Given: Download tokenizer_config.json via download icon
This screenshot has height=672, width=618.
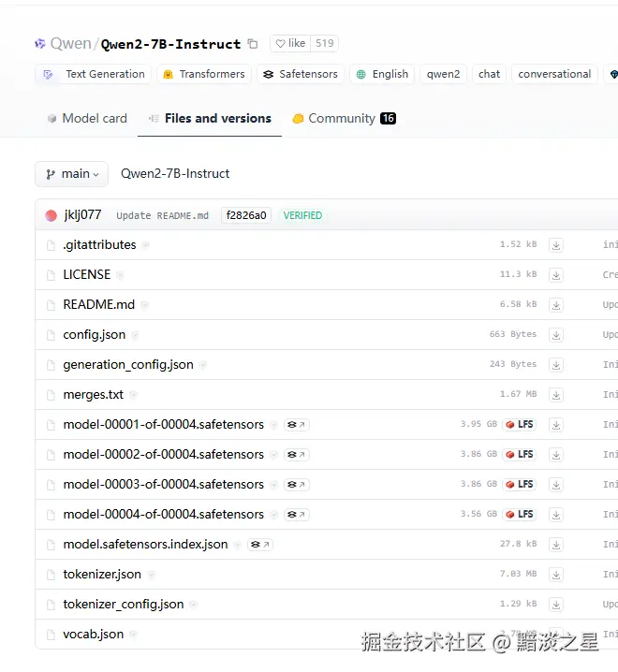Looking at the screenshot, I should coord(556,606).
